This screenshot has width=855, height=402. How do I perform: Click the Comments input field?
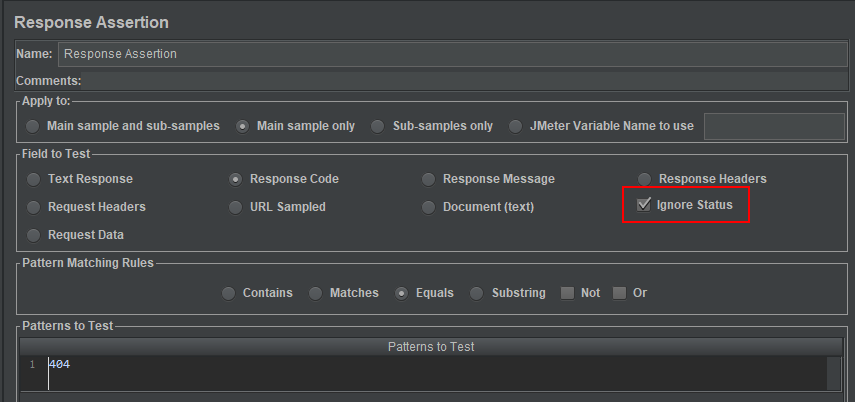(464, 81)
